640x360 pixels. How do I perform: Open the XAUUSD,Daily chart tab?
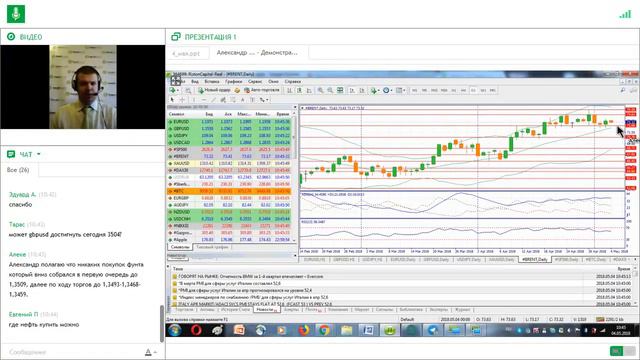click(502, 260)
